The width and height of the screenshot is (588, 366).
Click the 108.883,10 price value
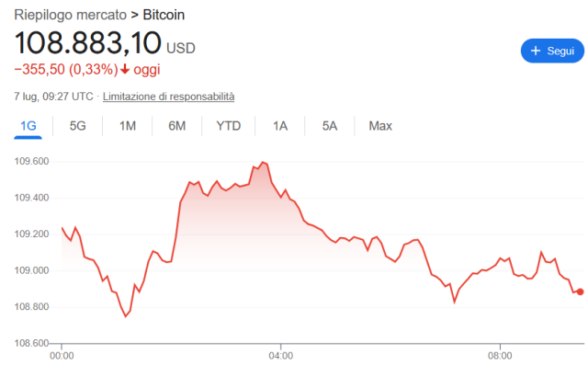88,43
